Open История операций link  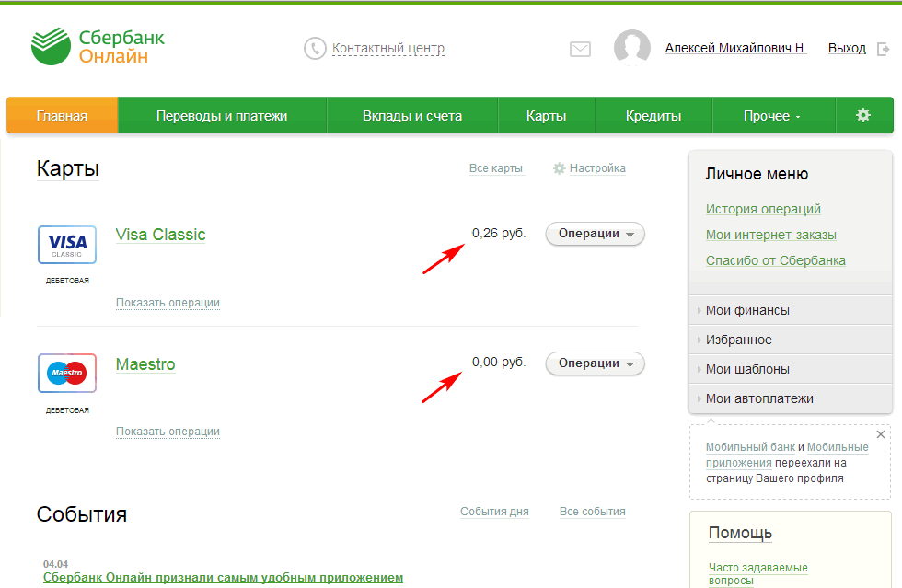[x=763, y=209]
